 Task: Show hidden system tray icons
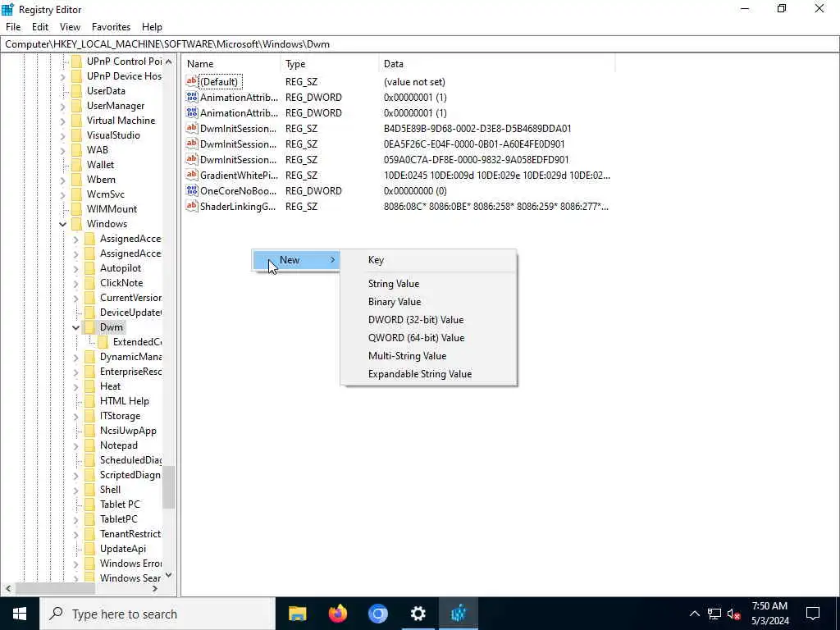pyautogui.click(x=694, y=614)
